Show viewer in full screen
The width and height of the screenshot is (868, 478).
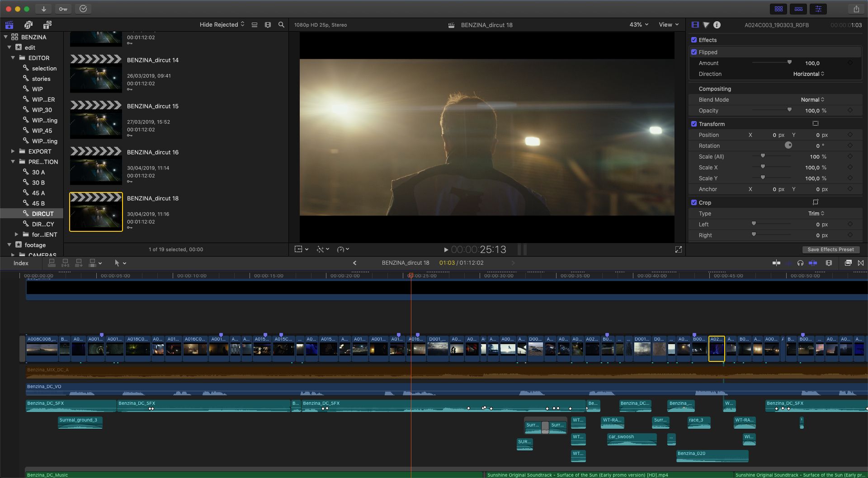pos(679,249)
